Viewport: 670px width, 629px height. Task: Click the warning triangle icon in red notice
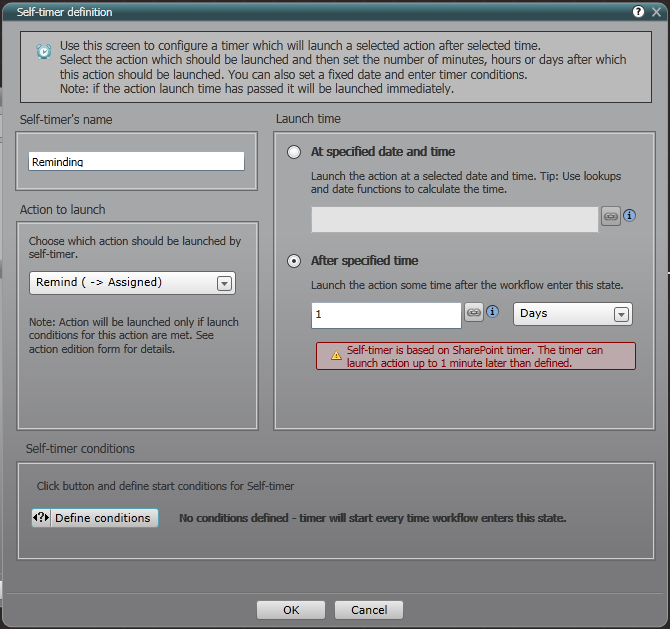[x=335, y=355]
